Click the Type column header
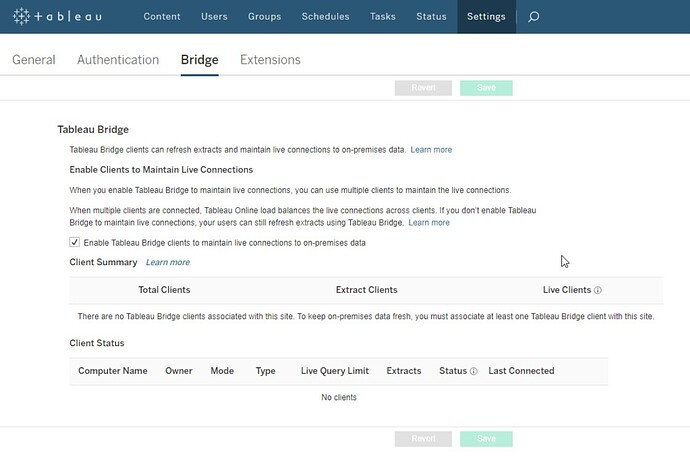Screen dimensions: 690x471 265,371
